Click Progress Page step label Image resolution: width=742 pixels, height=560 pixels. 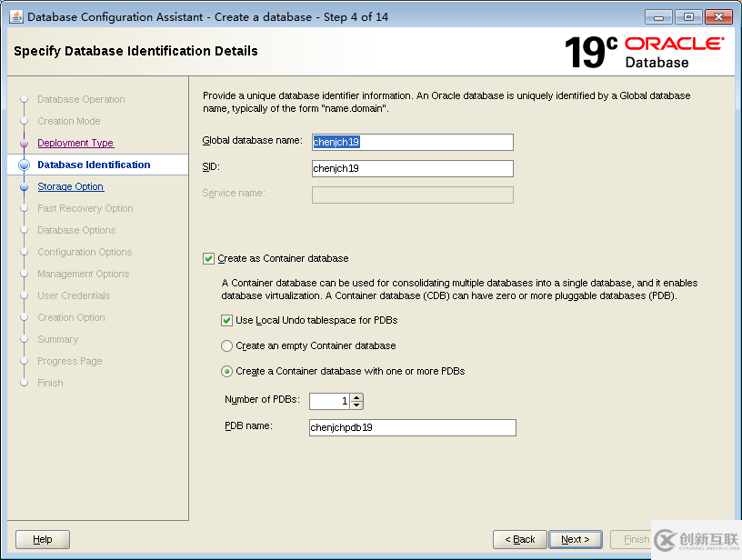click(69, 361)
